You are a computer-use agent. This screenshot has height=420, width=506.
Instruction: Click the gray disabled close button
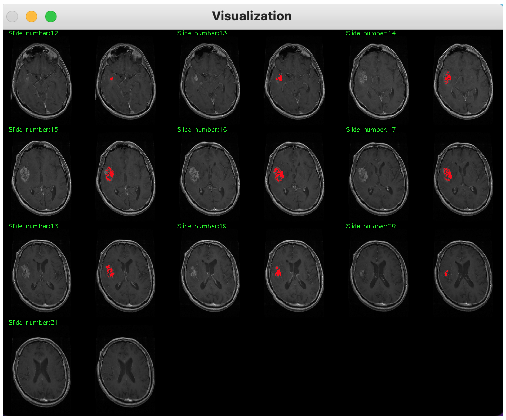[12, 16]
